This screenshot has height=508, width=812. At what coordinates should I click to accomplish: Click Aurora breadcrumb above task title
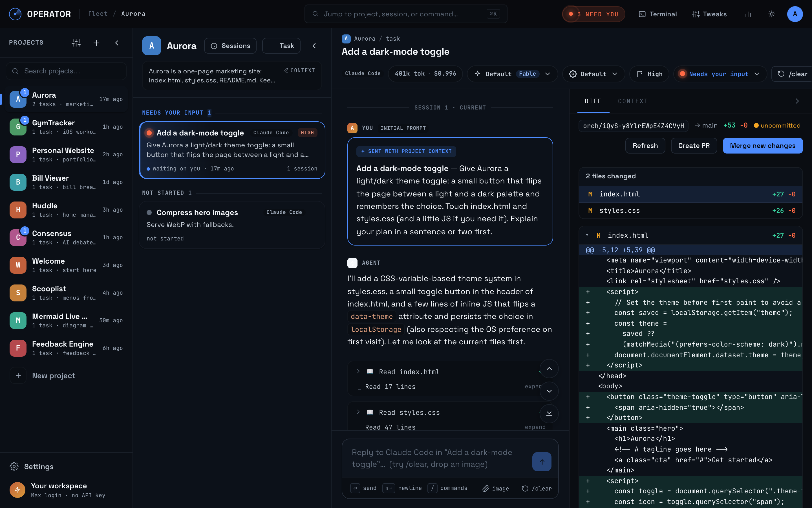point(365,39)
